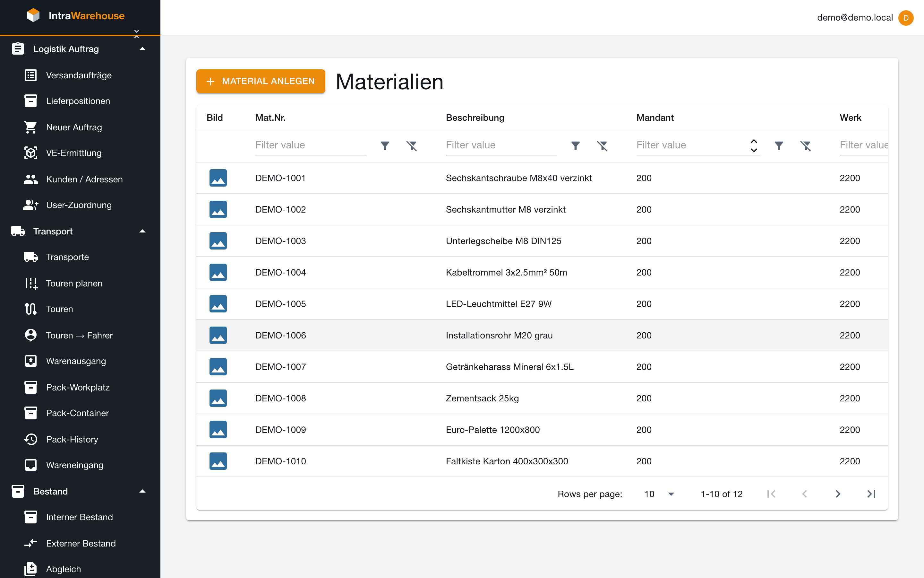Go to the previous page of materials
Viewport: 924px width, 578px height.
tap(805, 494)
